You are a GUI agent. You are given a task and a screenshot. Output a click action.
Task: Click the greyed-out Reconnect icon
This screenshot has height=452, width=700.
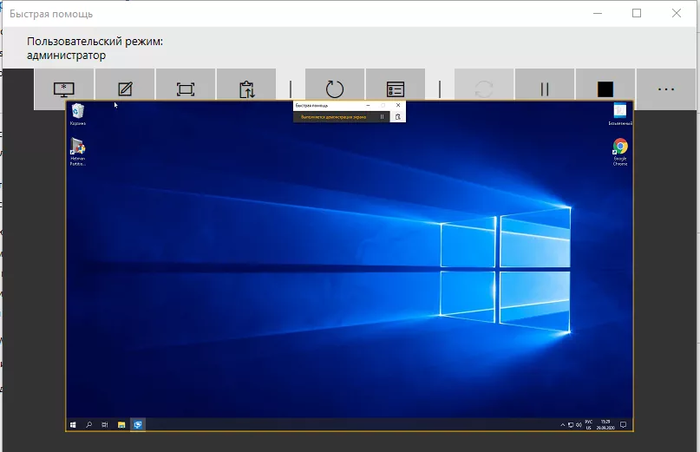(485, 89)
